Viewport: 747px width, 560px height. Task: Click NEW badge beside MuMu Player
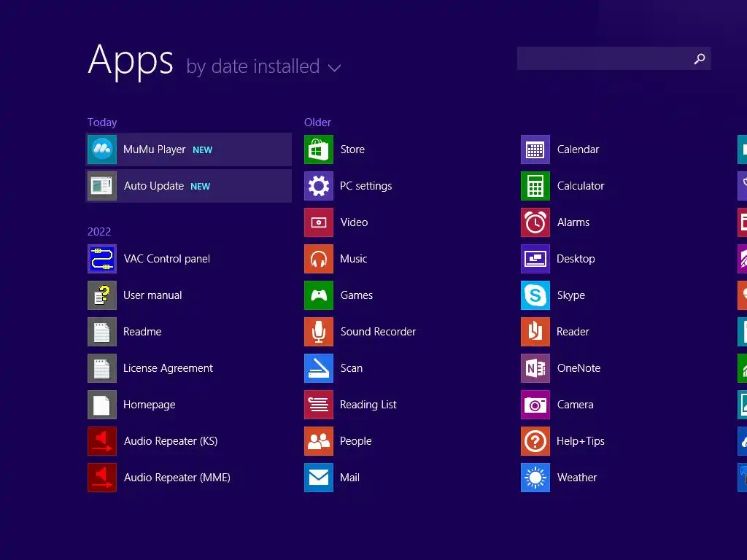point(203,150)
